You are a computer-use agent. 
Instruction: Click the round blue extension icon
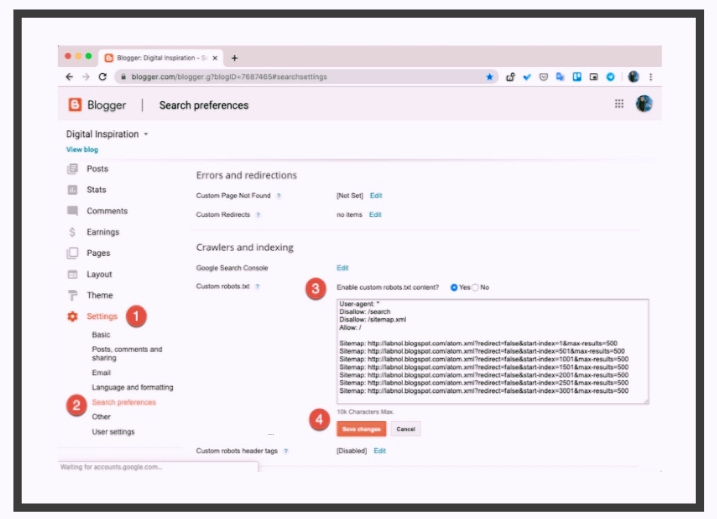pyautogui.click(x=610, y=77)
